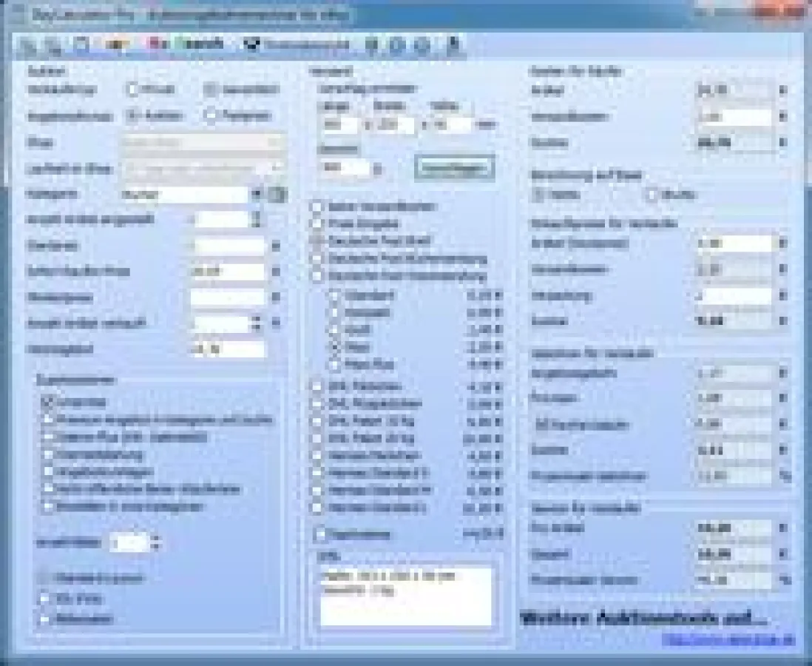The height and width of the screenshot is (666, 812).
Task: Click the first icon in the toolbar
Action: 28,46
